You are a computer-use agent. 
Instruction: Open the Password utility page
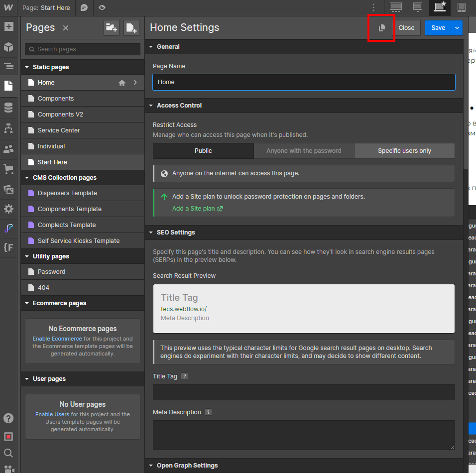(x=83, y=272)
